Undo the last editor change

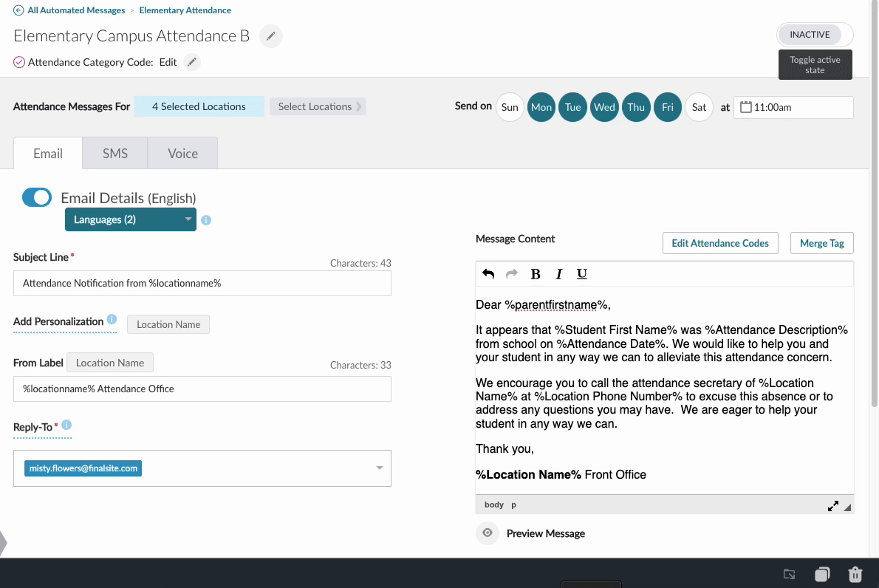[x=488, y=274]
